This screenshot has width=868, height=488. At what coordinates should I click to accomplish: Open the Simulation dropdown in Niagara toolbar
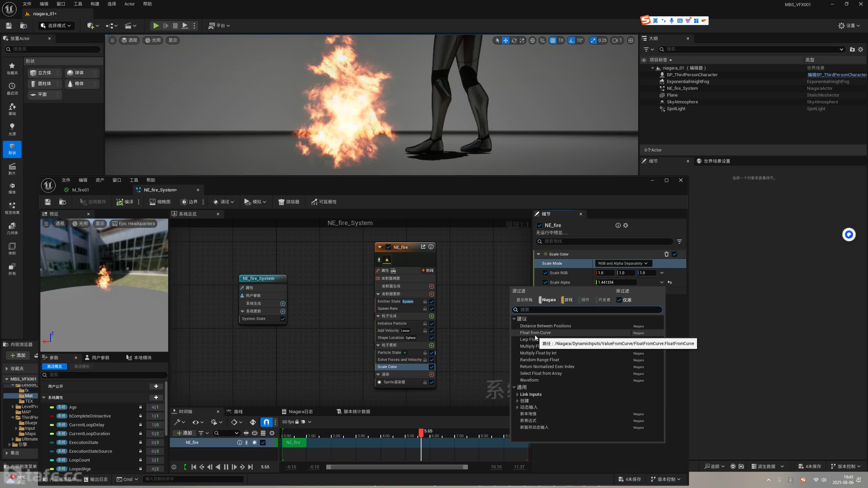click(255, 202)
